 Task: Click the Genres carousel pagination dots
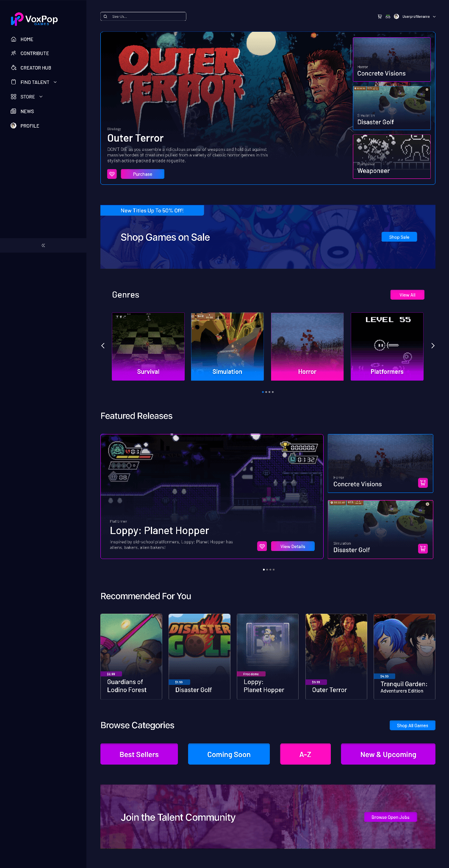click(x=268, y=392)
